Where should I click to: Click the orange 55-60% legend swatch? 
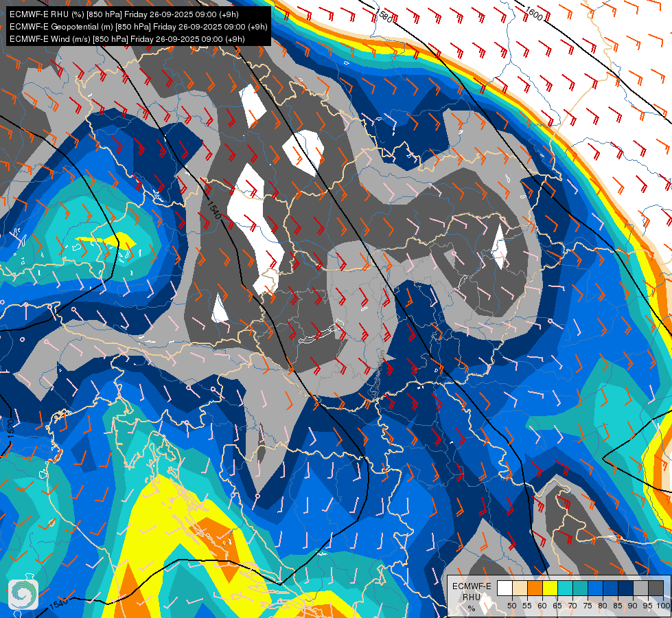click(535, 588)
